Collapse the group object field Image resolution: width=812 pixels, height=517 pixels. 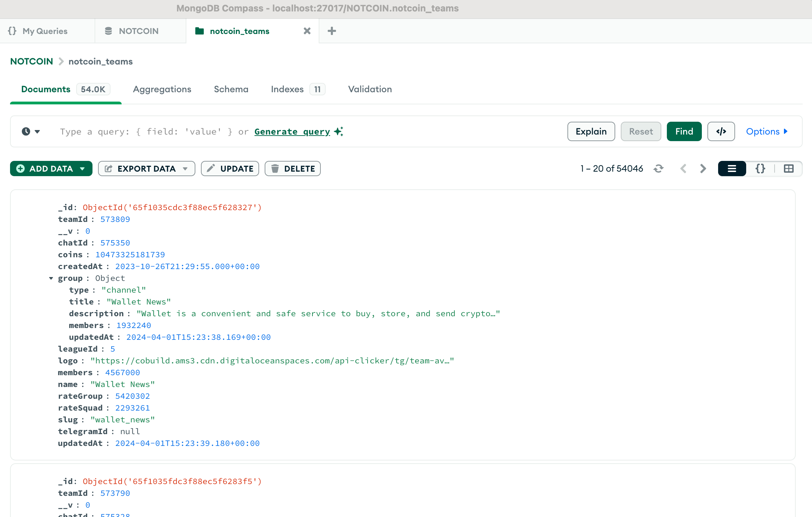51,278
